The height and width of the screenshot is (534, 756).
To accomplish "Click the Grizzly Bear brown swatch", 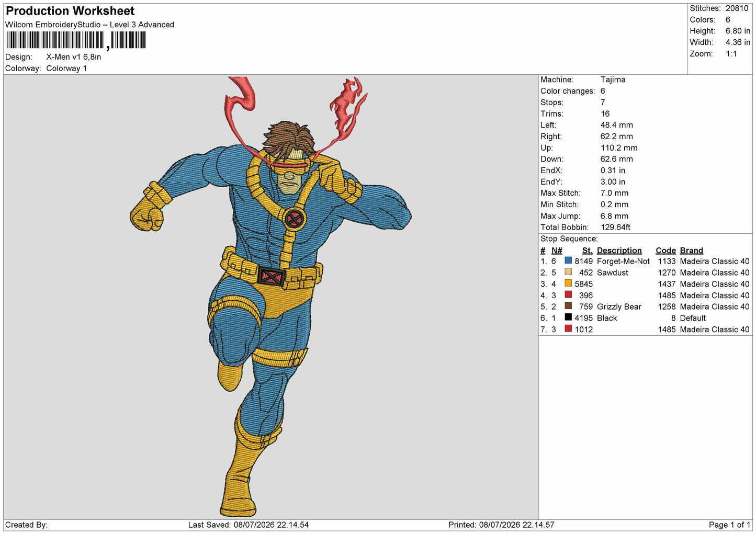I will pos(568,306).
